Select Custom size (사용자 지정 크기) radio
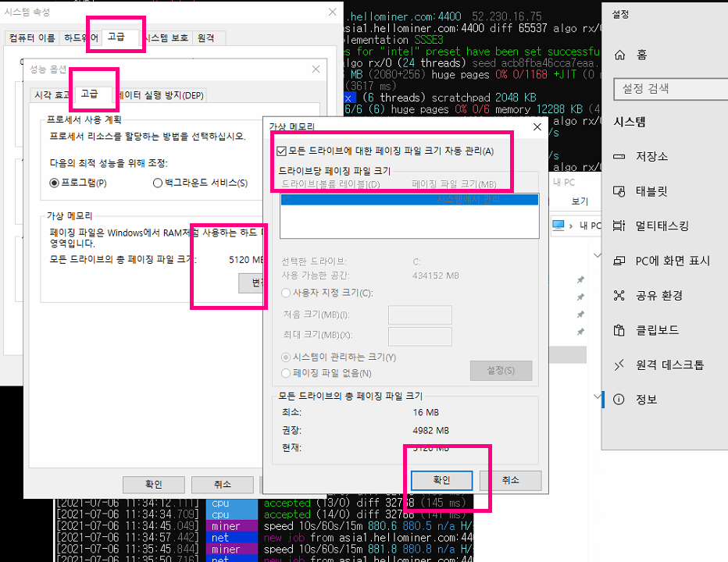This screenshot has width=728, height=562. point(286,293)
